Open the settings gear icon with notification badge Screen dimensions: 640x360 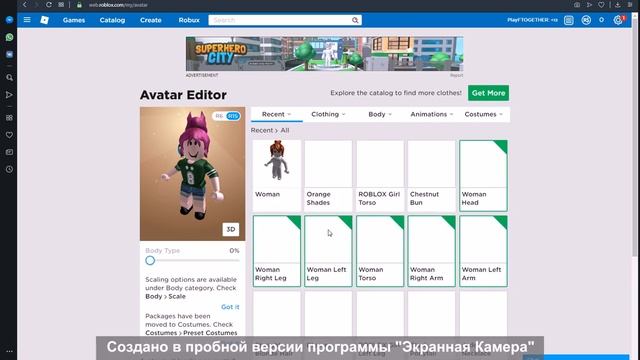click(x=618, y=20)
